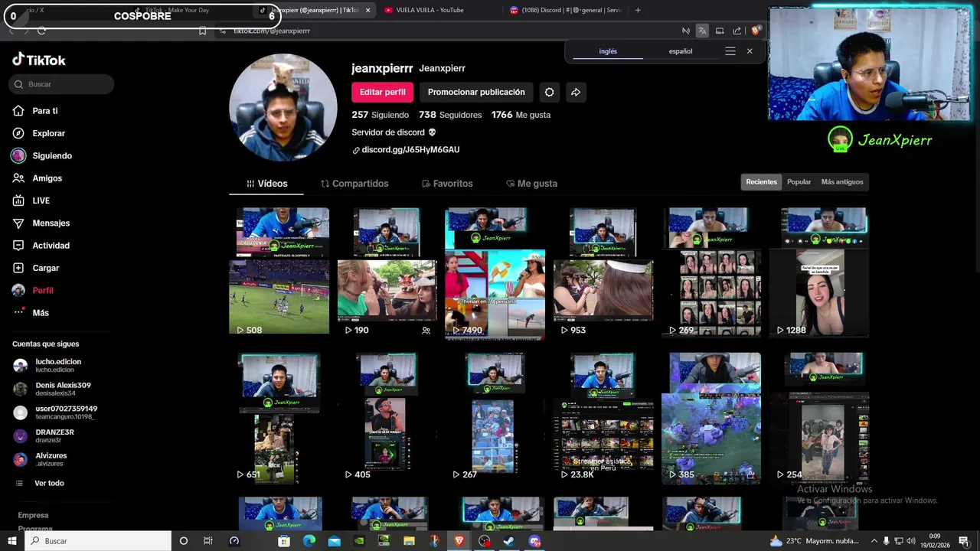This screenshot has height=551, width=980.
Task: Open the Explorar compass item
Action: [47, 133]
